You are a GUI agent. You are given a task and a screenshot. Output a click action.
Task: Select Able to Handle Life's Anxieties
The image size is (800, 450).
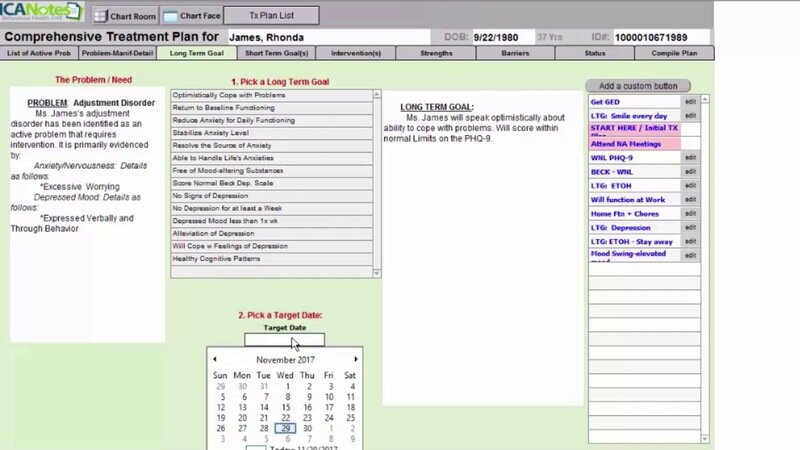pyautogui.click(x=271, y=158)
